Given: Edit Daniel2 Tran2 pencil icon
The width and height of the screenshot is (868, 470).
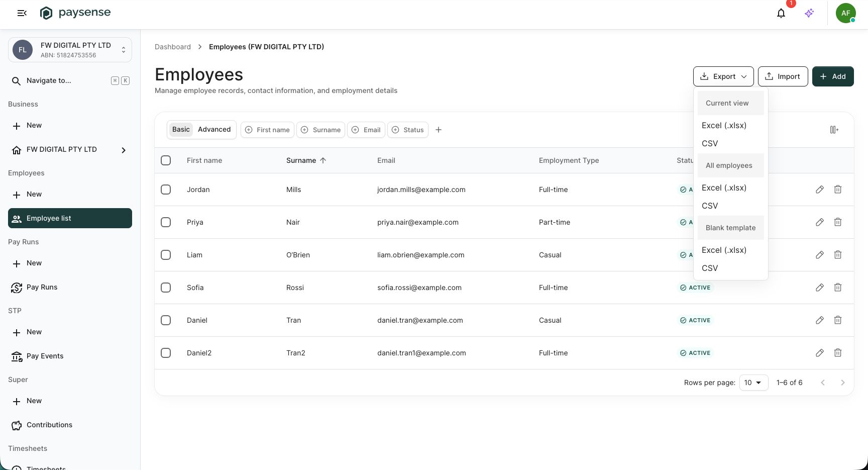Looking at the screenshot, I should [820, 353].
